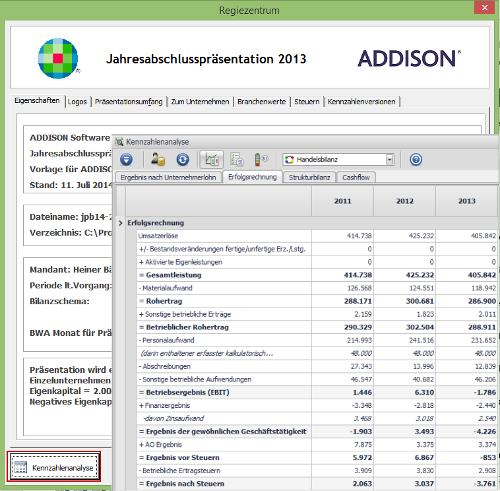Click the 2011 Personalaufwand value 214.993
Viewport: 500px width, 491px height.
pos(359,340)
